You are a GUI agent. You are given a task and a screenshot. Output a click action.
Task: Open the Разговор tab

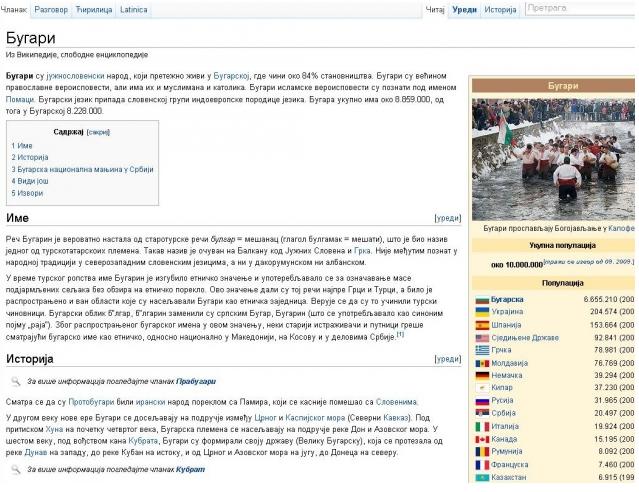(51, 9)
